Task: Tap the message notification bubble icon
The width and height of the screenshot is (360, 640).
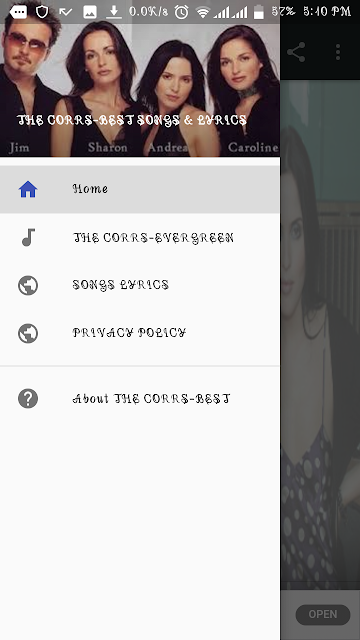Action: pos(18,12)
